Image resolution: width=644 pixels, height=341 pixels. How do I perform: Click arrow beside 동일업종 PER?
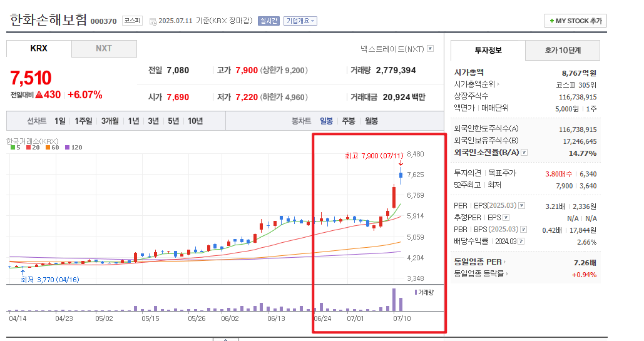pos(504,262)
